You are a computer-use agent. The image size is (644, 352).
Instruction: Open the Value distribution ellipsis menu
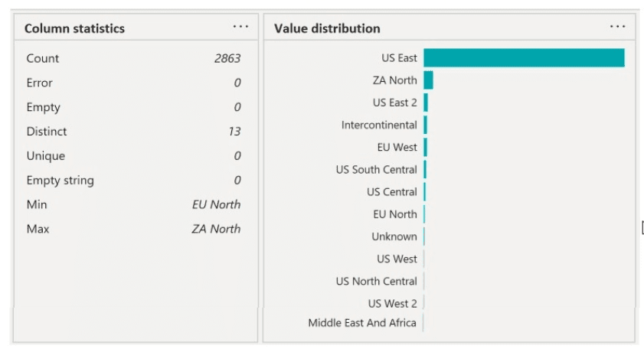click(x=617, y=27)
